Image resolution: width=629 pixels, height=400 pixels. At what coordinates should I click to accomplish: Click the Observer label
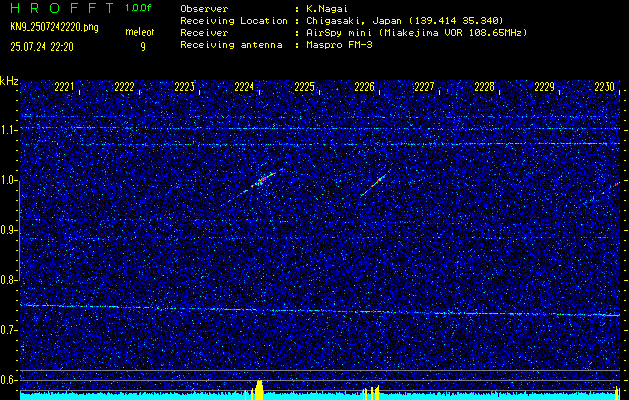pos(204,9)
